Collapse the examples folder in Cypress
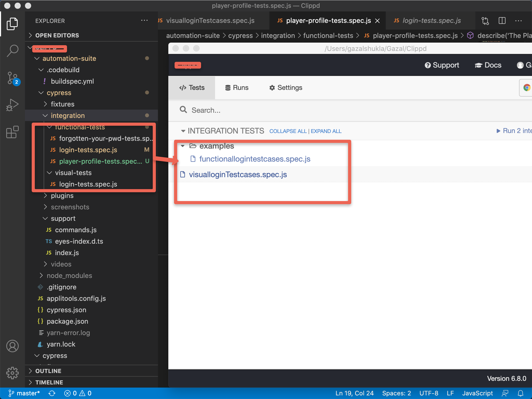The width and height of the screenshot is (532, 399). tap(183, 146)
